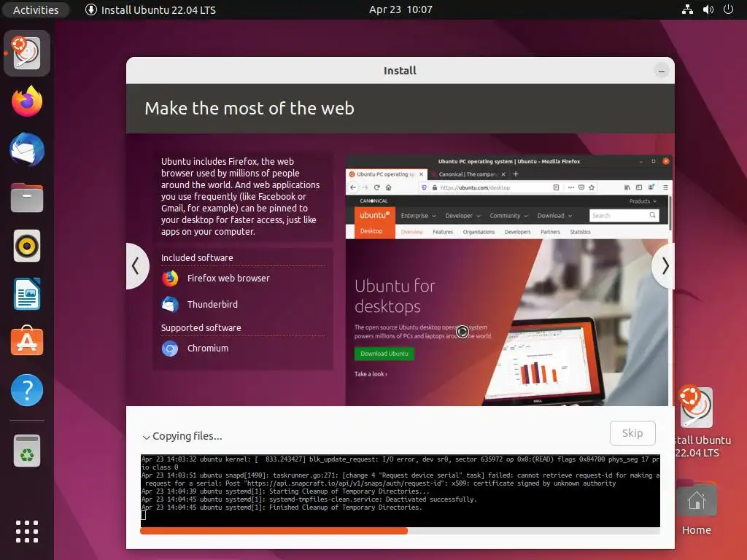Viewport: 747px width, 560px height.
Task: Open the Enterprise dropdown on ubuntu.com
Action: (418, 216)
